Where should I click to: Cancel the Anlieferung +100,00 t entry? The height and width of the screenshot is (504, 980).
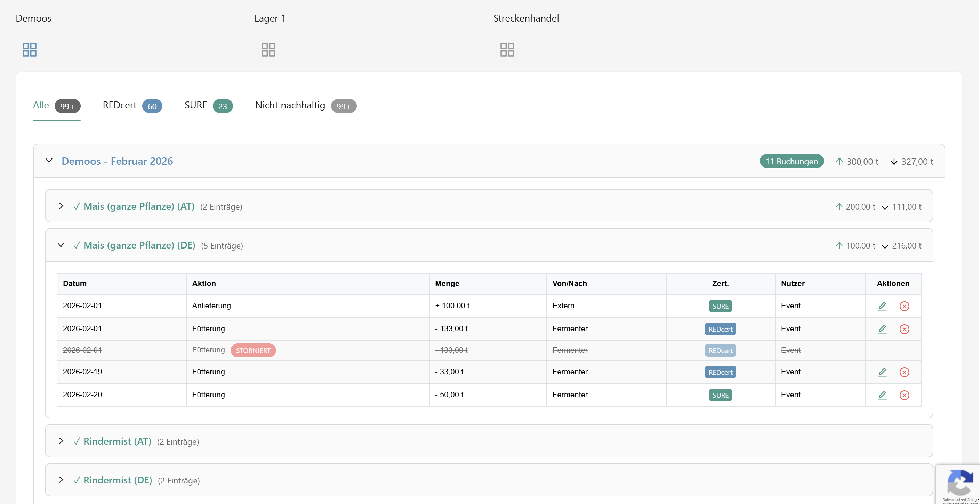pyautogui.click(x=904, y=306)
